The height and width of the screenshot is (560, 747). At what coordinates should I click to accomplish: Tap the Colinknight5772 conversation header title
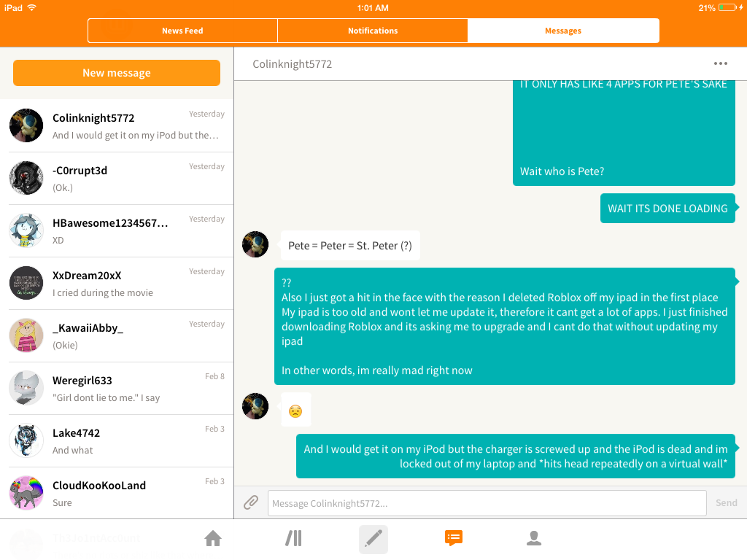click(x=292, y=64)
